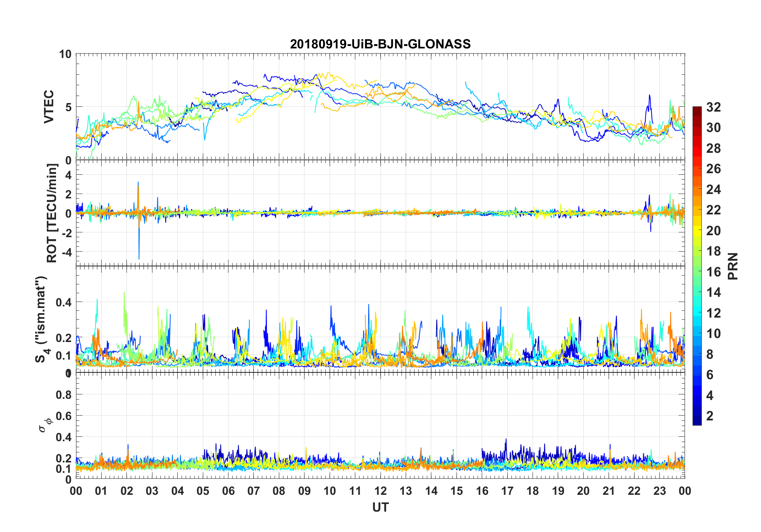Click sigma-phi axis tick label "0.8"
Screen dimensions: 761x532
64,394
